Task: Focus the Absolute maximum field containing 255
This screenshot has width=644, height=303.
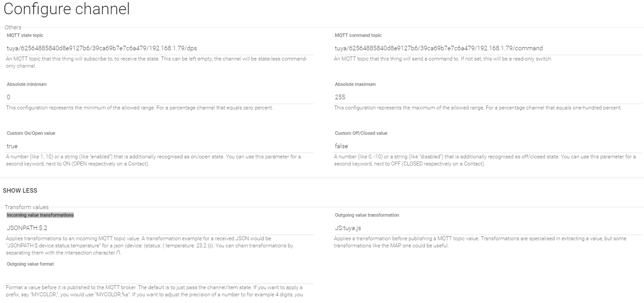Action: point(488,97)
